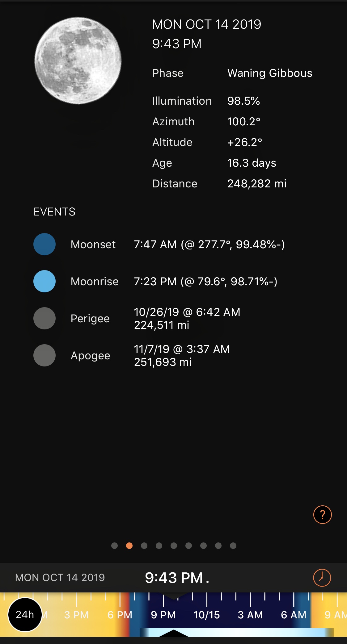Viewport: 347px width, 644px height.
Task: Tap the light blue Moonrise circle icon
Action: 44,281
